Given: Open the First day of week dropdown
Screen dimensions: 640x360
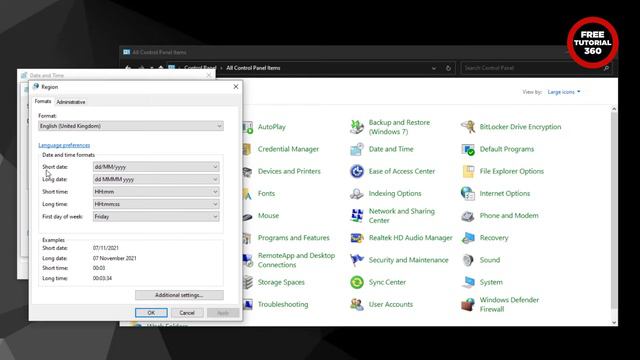Looking at the screenshot, I should (156, 217).
